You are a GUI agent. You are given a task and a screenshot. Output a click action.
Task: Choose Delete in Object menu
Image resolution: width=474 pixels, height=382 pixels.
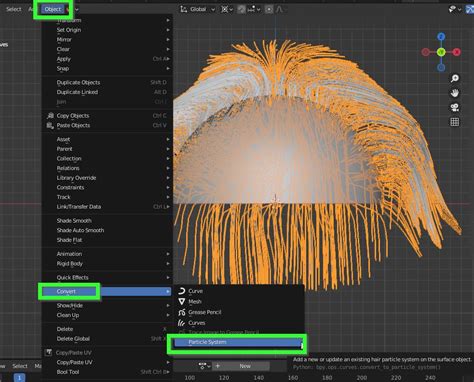(106, 329)
